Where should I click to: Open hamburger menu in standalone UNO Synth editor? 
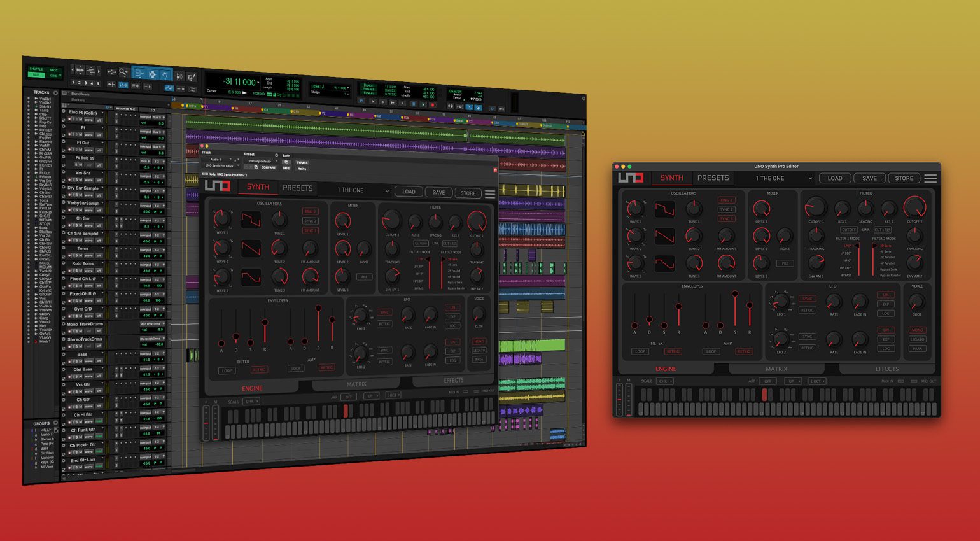pos(930,178)
